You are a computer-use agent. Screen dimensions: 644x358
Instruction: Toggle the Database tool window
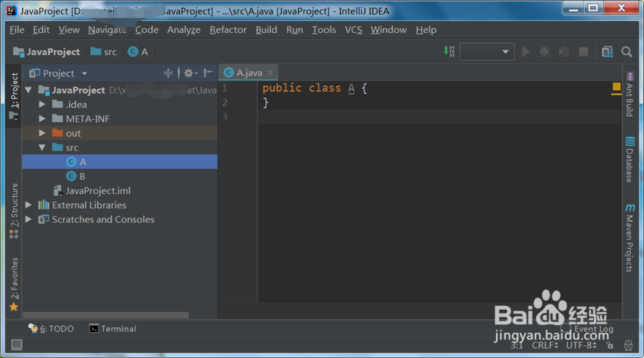(x=630, y=159)
